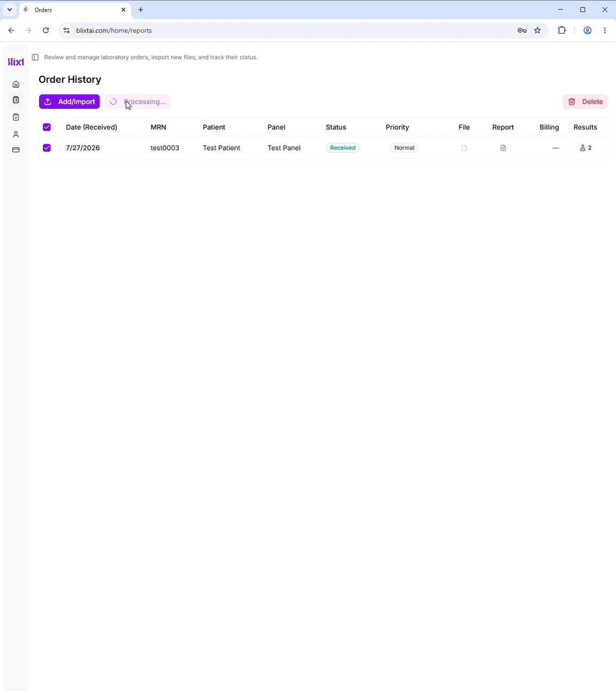The image size is (616, 693).
Task: Open the home icon in sidebar
Action: tap(16, 84)
